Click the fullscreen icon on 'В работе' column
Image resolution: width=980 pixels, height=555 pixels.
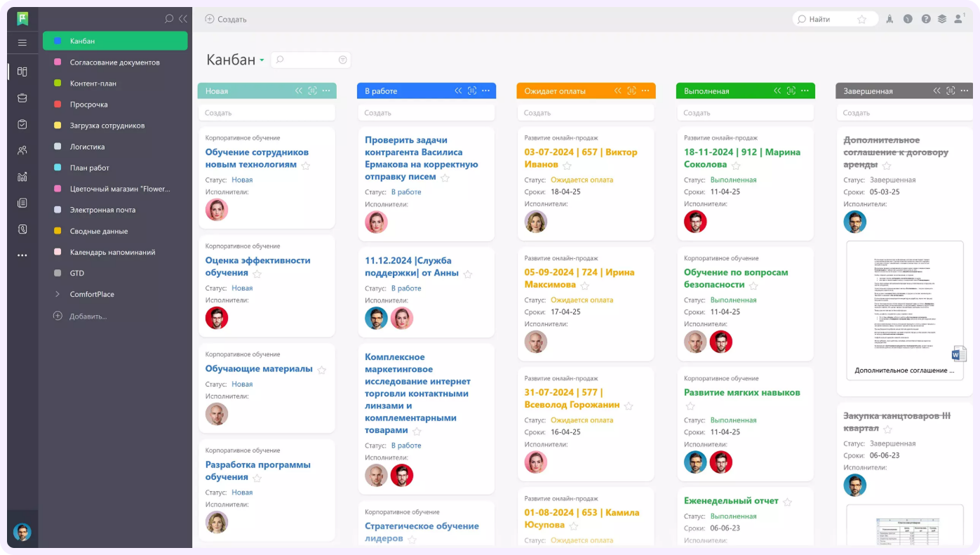[472, 91]
